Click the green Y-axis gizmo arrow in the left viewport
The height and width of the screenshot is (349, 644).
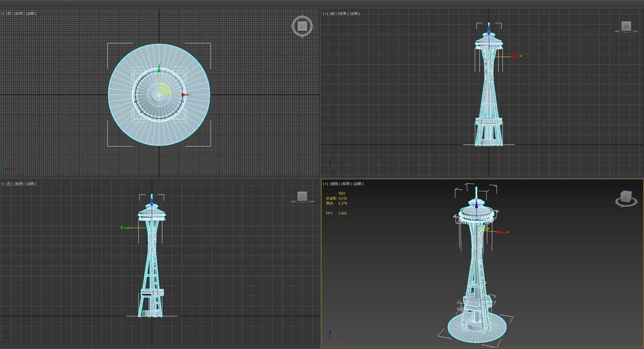click(126, 228)
